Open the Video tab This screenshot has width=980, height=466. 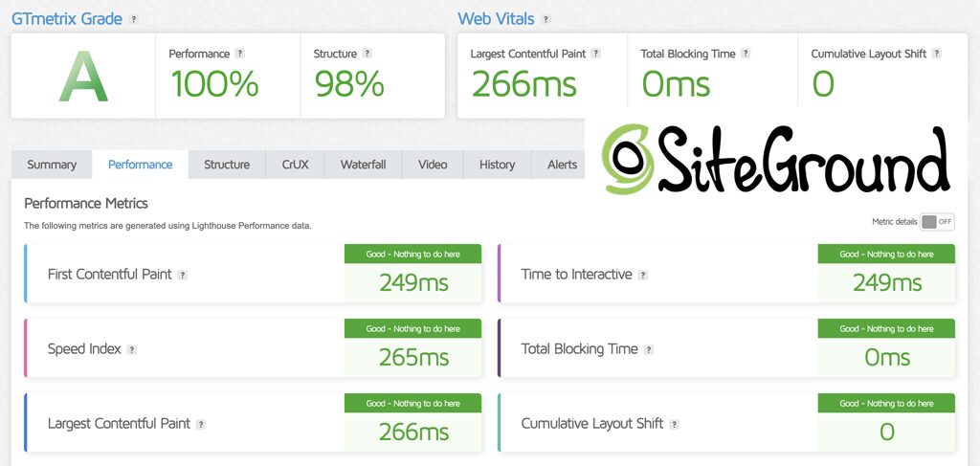[433, 165]
